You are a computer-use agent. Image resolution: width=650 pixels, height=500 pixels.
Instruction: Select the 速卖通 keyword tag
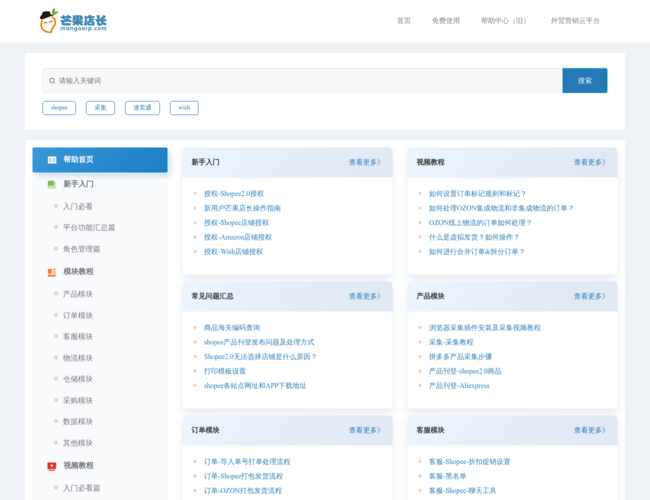coord(142,108)
